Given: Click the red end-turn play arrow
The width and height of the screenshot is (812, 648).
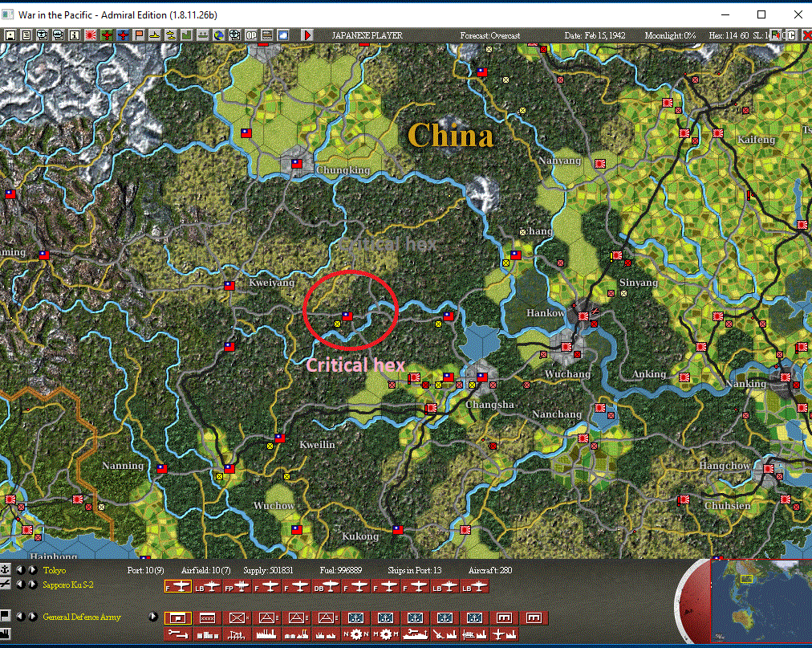Looking at the screenshot, I should click(307, 35).
